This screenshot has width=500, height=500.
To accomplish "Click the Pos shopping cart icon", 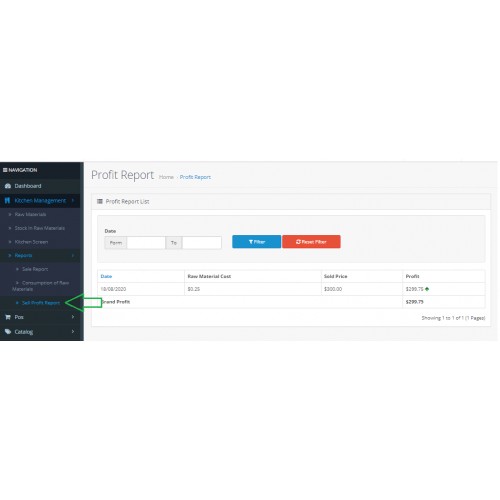I will pyautogui.click(x=8, y=317).
